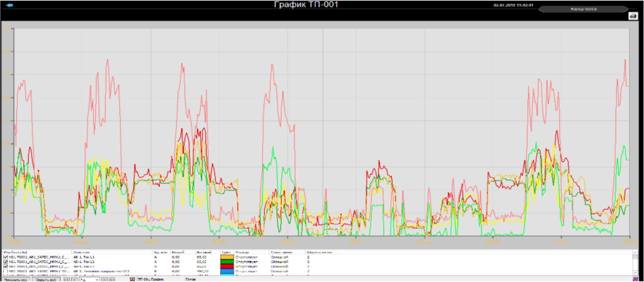This screenshot has height=282, width=644.
Task: Toggle unchecked checkbox of the fourth legend row
Action: [x=6, y=271]
